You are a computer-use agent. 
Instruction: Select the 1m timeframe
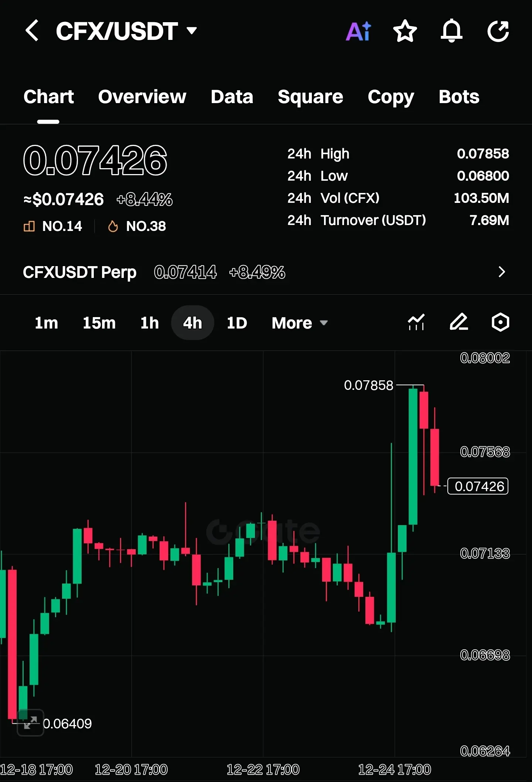pyautogui.click(x=46, y=323)
